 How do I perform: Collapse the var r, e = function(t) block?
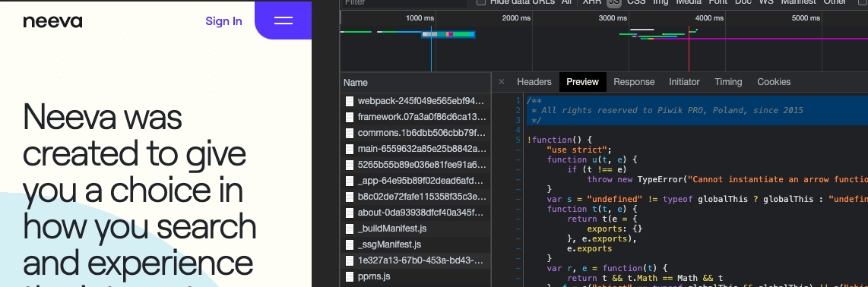point(518,269)
